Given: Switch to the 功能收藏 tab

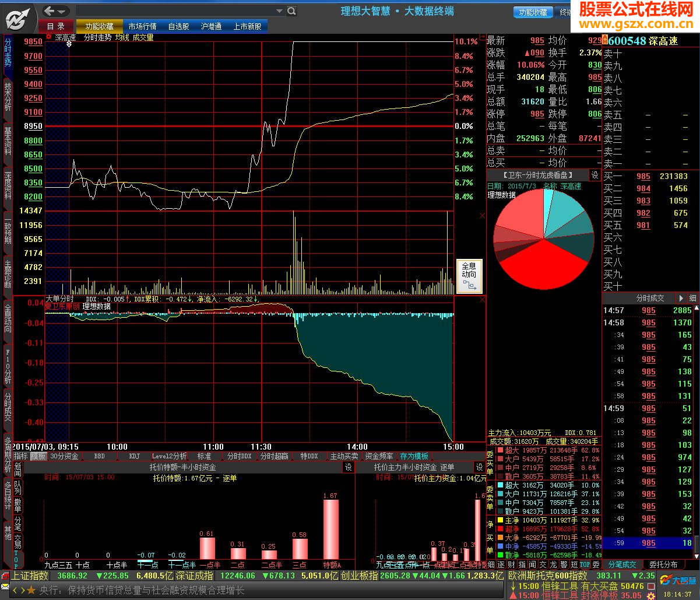Looking at the screenshot, I should point(100,26).
